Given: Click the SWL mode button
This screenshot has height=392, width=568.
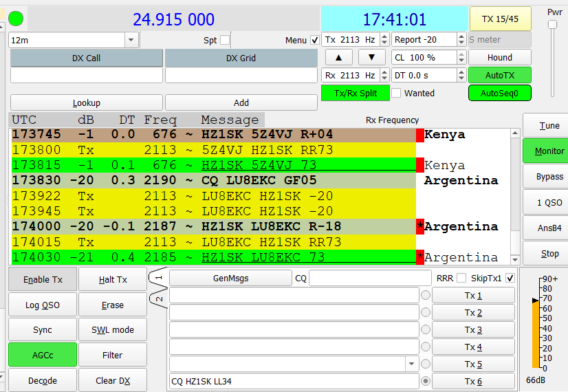Looking at the screenshot, I should (x=113, y=329).
